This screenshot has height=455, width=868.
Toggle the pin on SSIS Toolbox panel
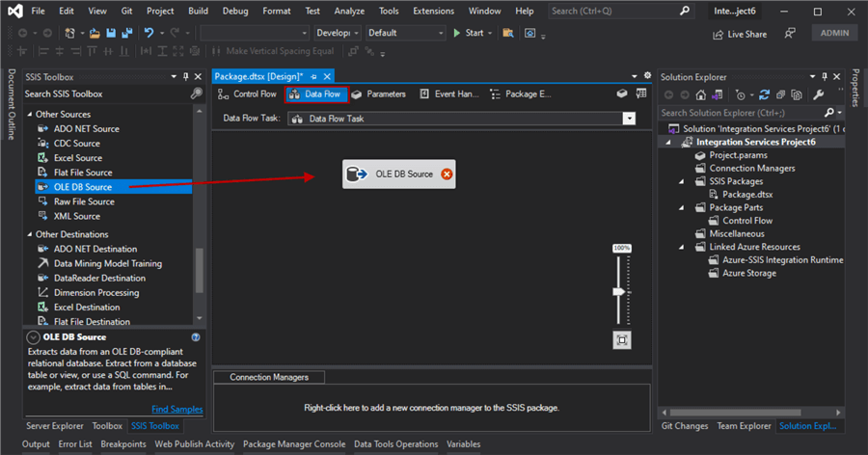pyautogui.click(x=186, y=76)
